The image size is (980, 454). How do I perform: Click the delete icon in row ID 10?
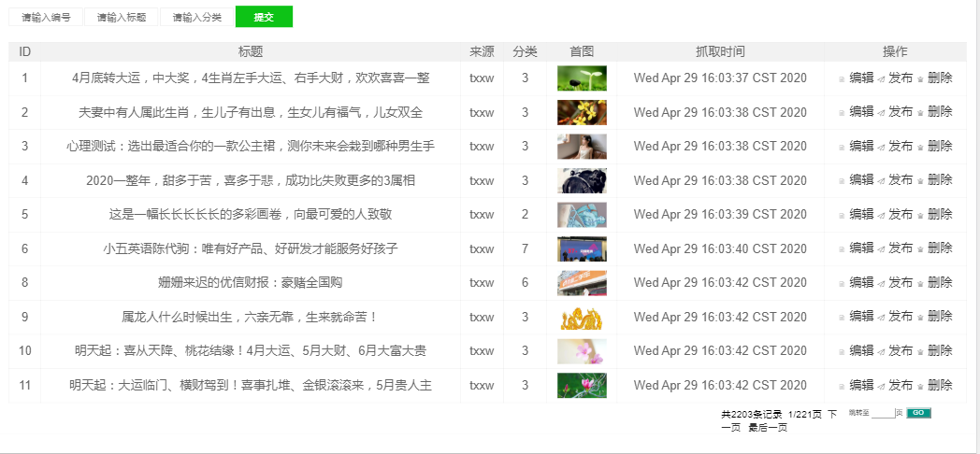920,351
